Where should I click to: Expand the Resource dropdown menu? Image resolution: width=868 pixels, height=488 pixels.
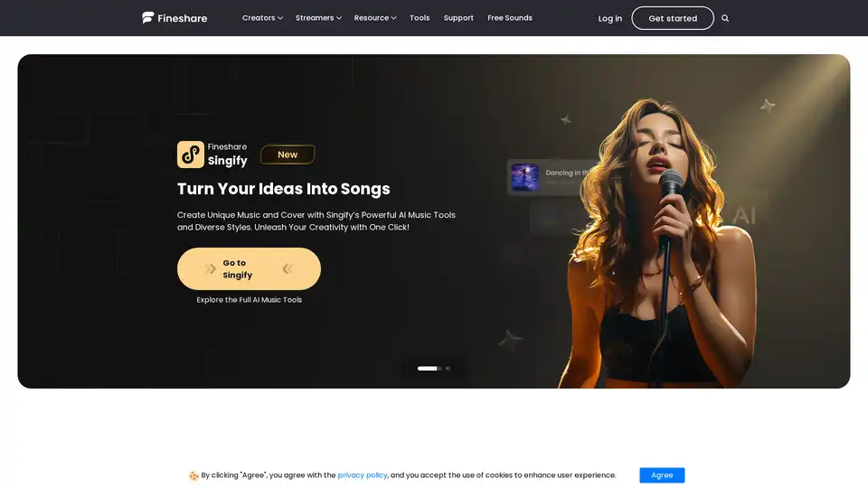[x=374, y=18]
